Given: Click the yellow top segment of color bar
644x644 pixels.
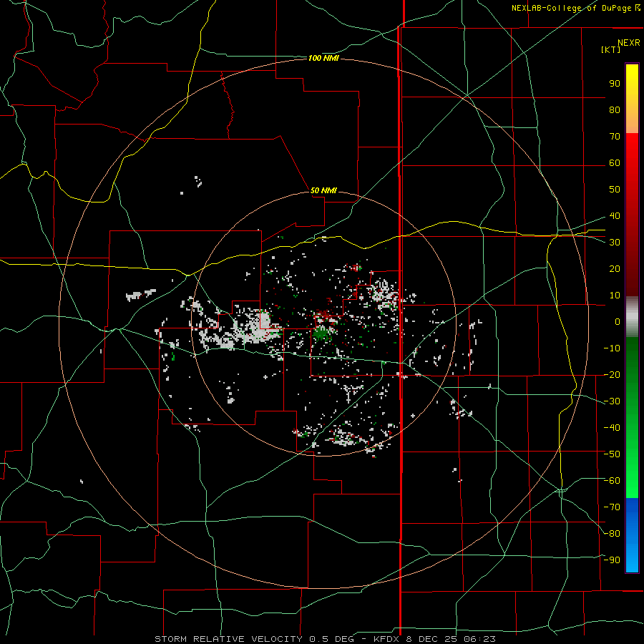Looking at the screenshot, I should [x=632, y=99].
